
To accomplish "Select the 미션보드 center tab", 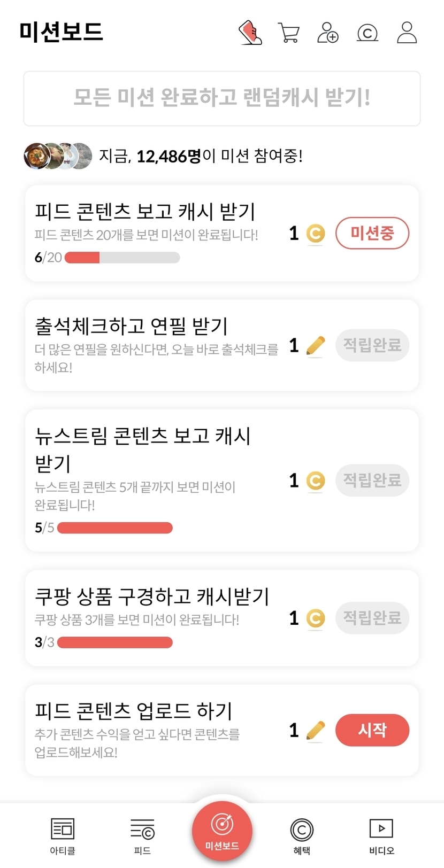I will (x=222, y=831).
